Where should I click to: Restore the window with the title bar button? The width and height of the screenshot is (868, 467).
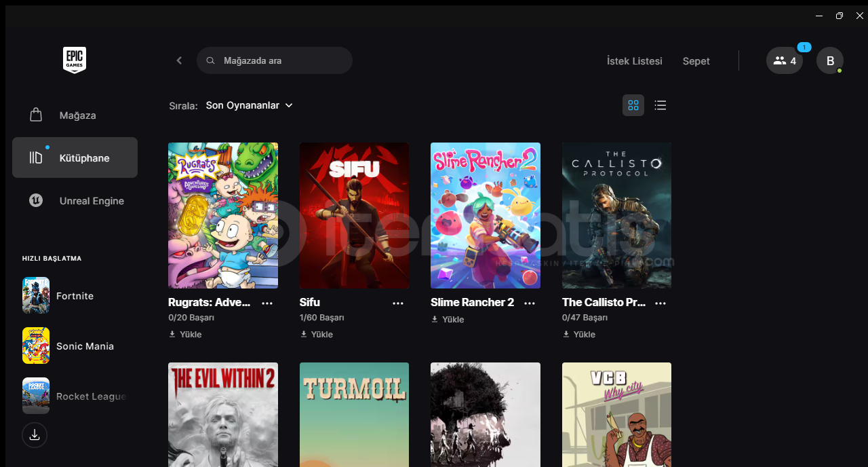point(840,16)
